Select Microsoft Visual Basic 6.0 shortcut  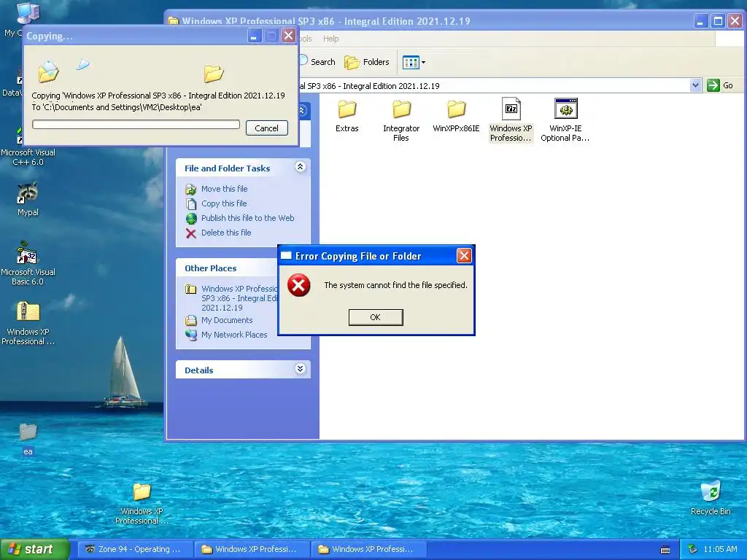28,263
